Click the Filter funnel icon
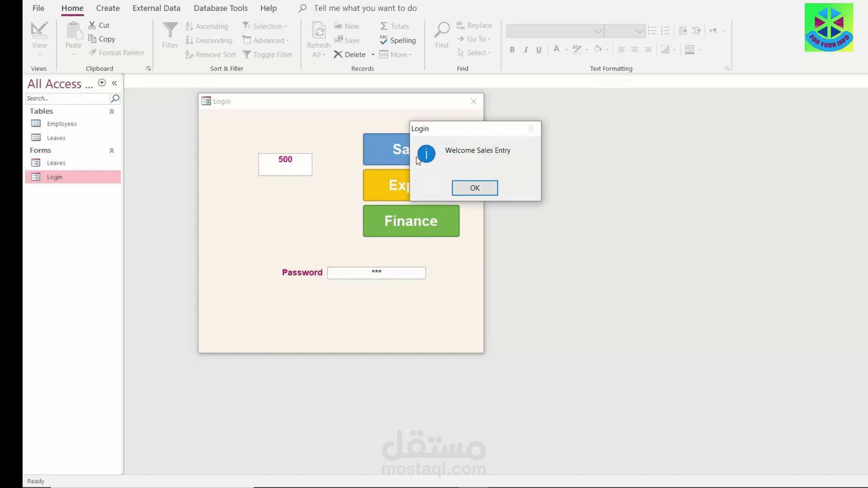This screenshot has width=868, height=488. (170, 31)
